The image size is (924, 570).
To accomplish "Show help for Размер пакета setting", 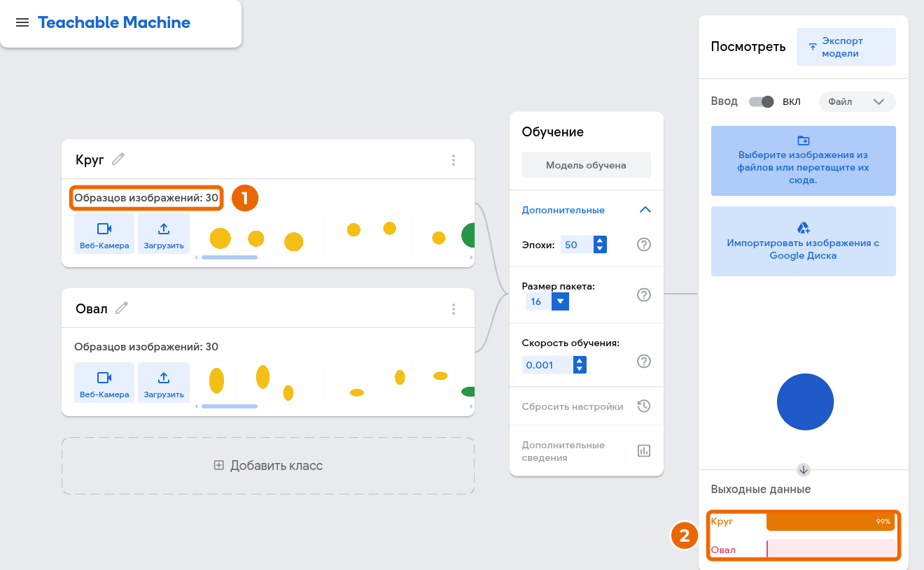I will 644,294.
